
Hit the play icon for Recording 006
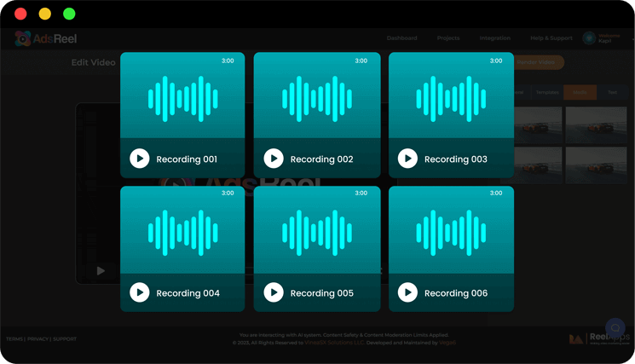click(x=407, y=292)
